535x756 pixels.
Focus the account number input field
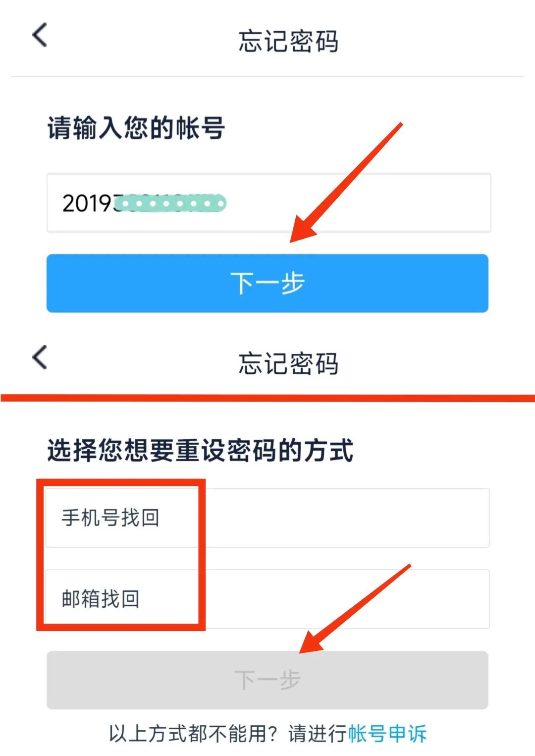coord(269,203)
